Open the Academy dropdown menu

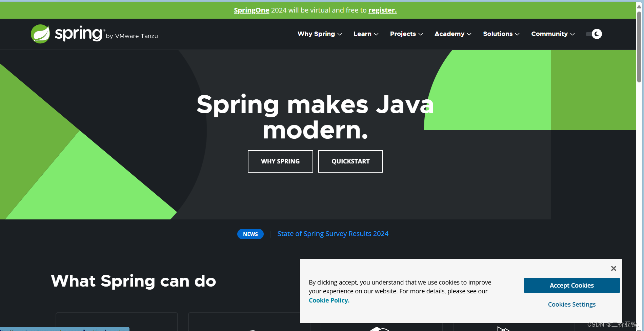click(453, 34)
